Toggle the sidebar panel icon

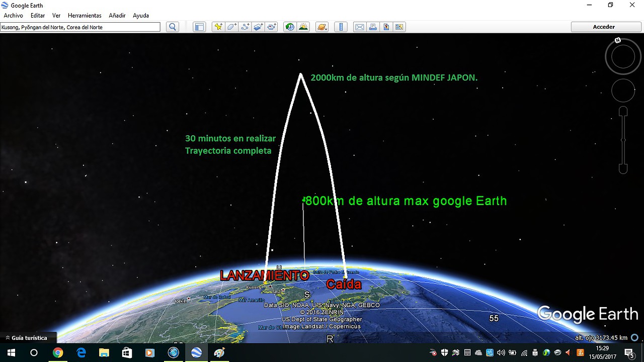199,27
